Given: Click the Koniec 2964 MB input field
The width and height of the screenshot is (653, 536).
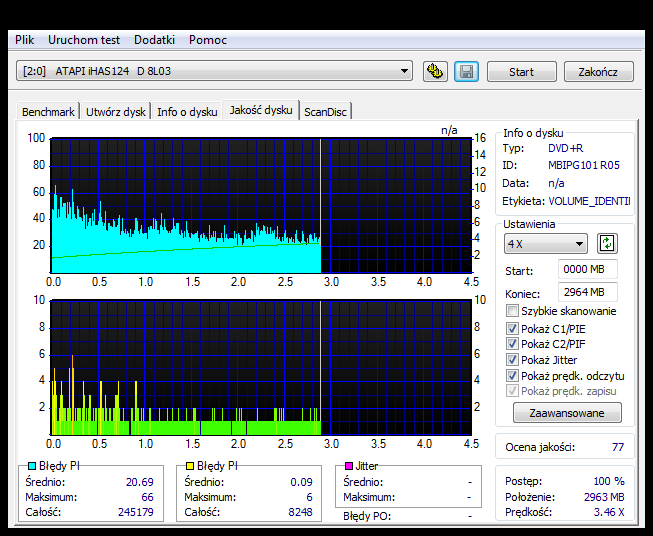Looking at the screenshot, I should (x=587, y=292).
